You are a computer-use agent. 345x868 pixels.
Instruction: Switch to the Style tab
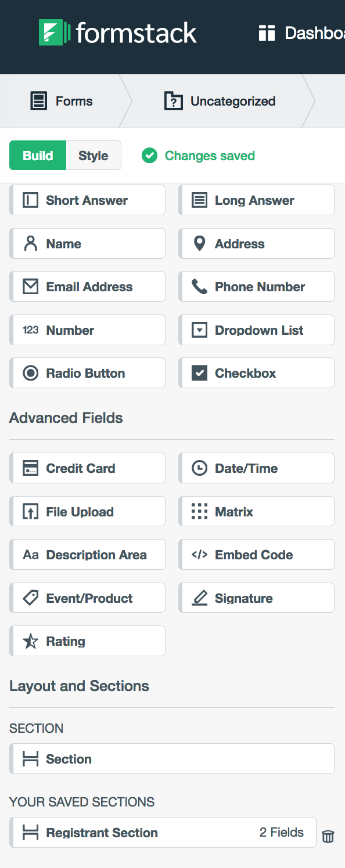94,155
